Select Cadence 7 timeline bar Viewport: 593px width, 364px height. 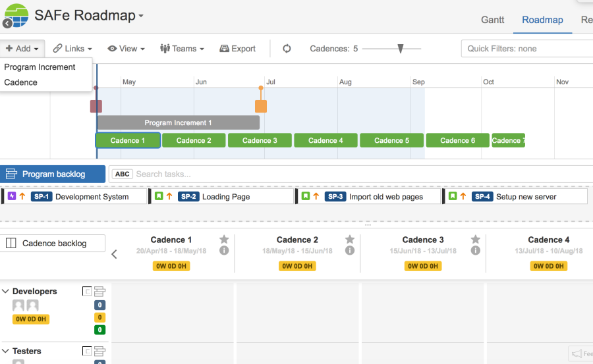click(x=508, y=140)
